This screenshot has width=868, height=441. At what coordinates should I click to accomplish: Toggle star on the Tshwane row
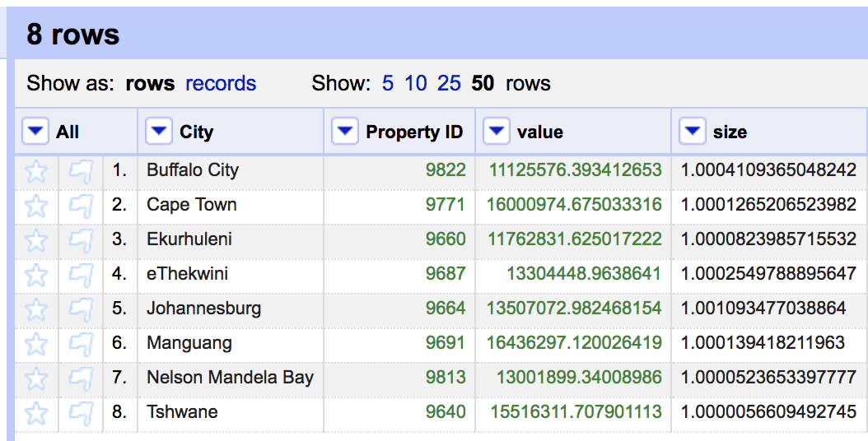36,413
